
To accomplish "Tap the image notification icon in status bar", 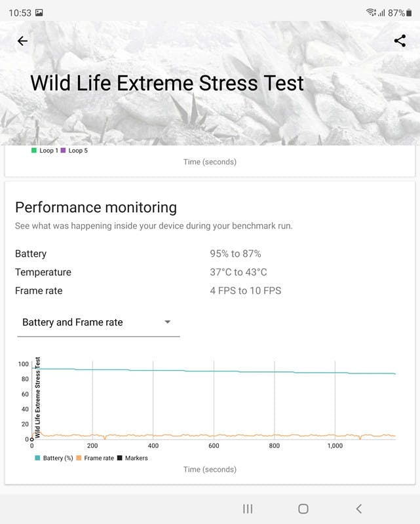I will click(39, 12).
